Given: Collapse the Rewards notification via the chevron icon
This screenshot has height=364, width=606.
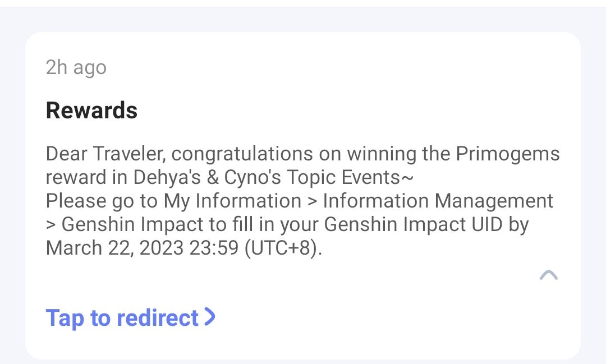Looking at the screenshot, I should click(x=549, y=275).
